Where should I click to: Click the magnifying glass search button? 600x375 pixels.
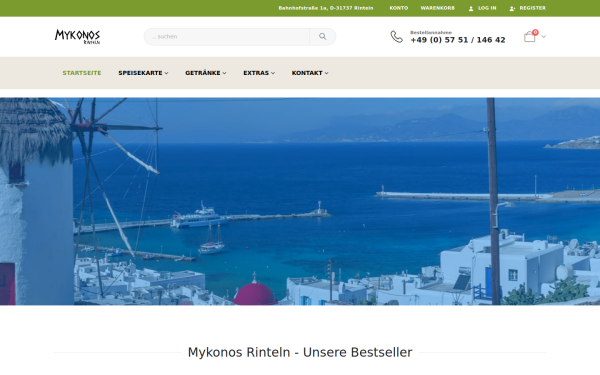point(323,37)
